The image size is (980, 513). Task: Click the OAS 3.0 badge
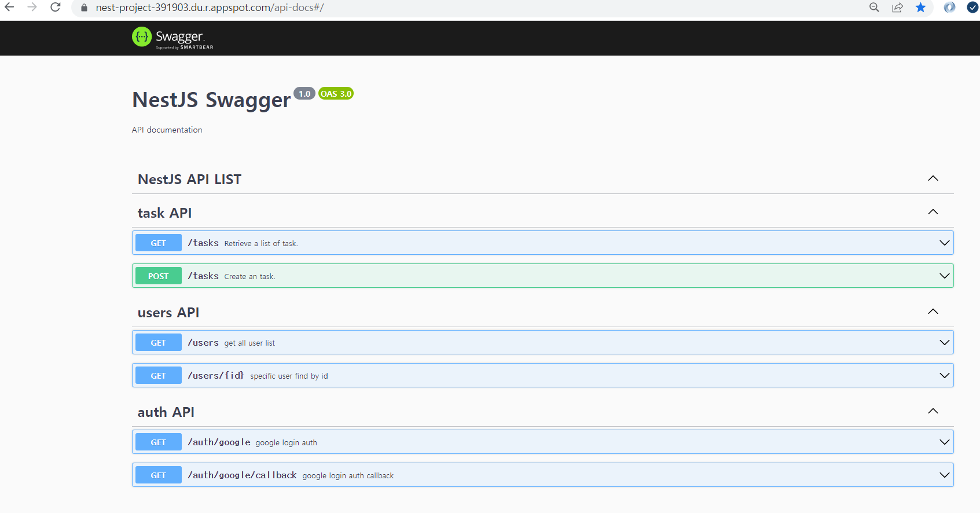coord(336,93)
